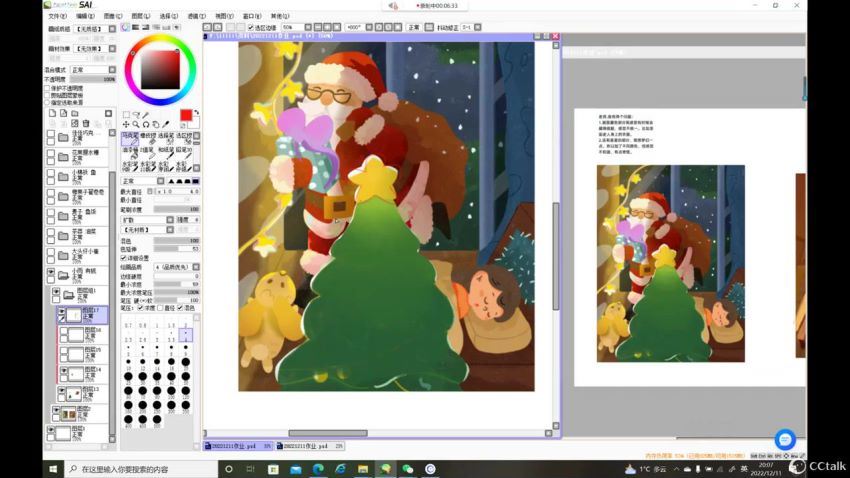850x478 pixels.
Task: Toggle pressure 混色 blending checkbox
Action: click(180, 308)
